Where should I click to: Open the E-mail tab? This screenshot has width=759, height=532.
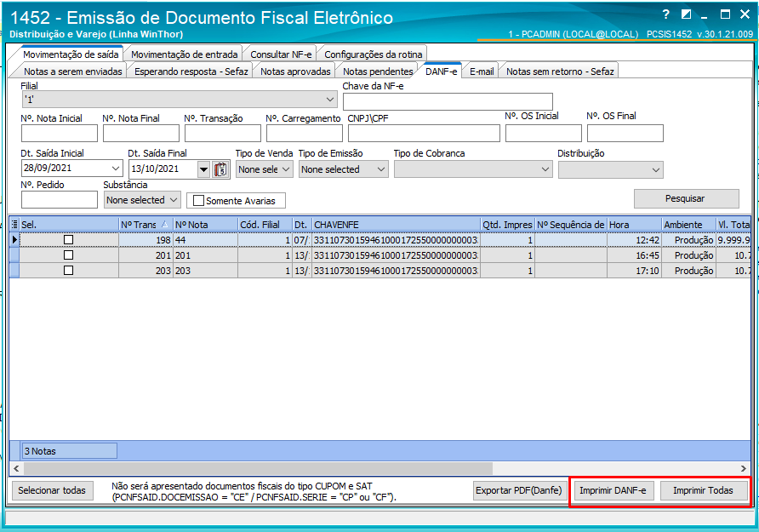point(482,72)
